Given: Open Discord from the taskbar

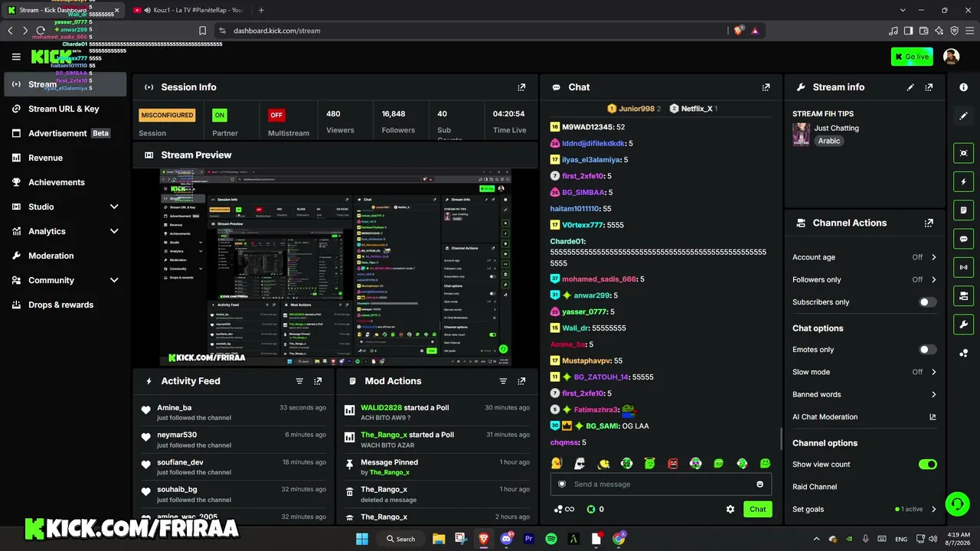Looking at the screenshot, I should tap(506, 539).
